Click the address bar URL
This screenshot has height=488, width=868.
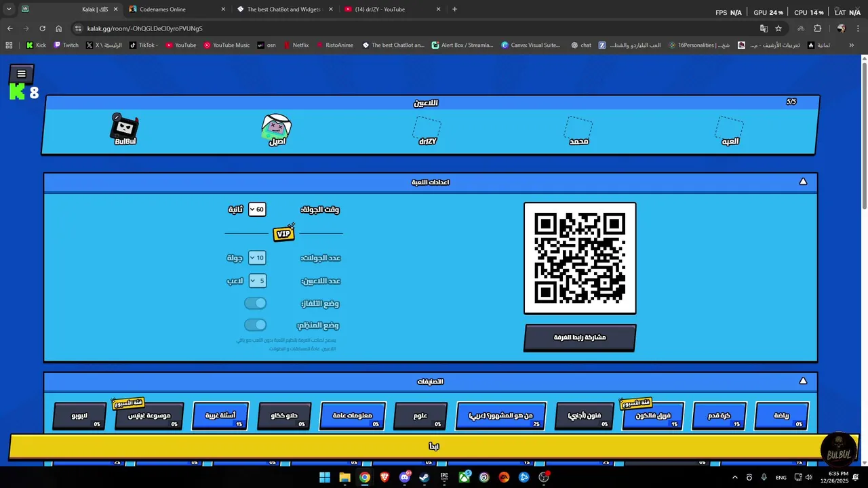point(144,28)
